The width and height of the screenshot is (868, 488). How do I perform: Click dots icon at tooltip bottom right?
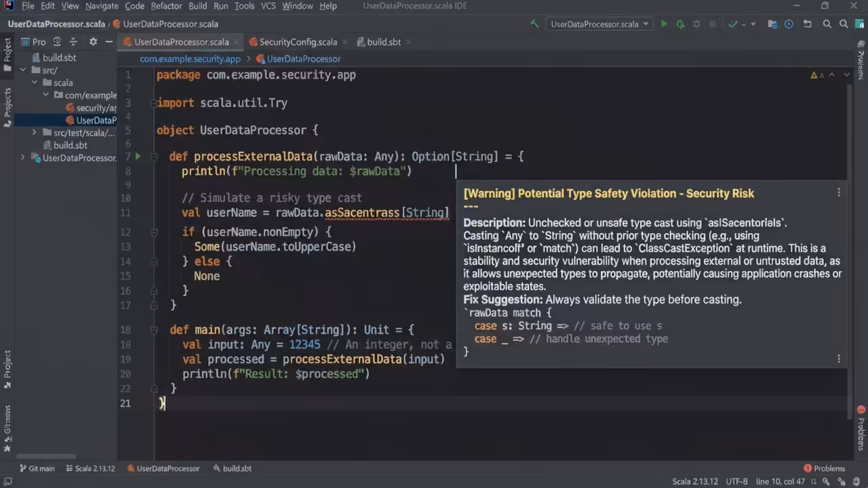(x=839, y=359)
